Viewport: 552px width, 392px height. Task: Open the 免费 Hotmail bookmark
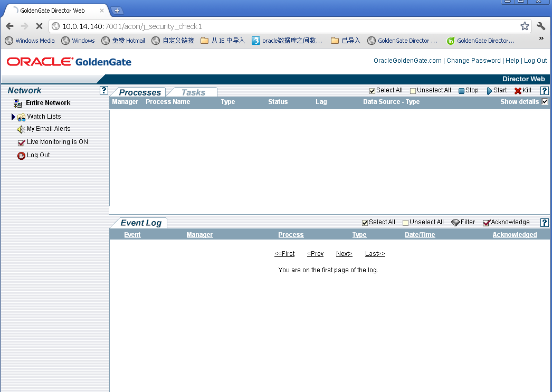coord(123,41)
